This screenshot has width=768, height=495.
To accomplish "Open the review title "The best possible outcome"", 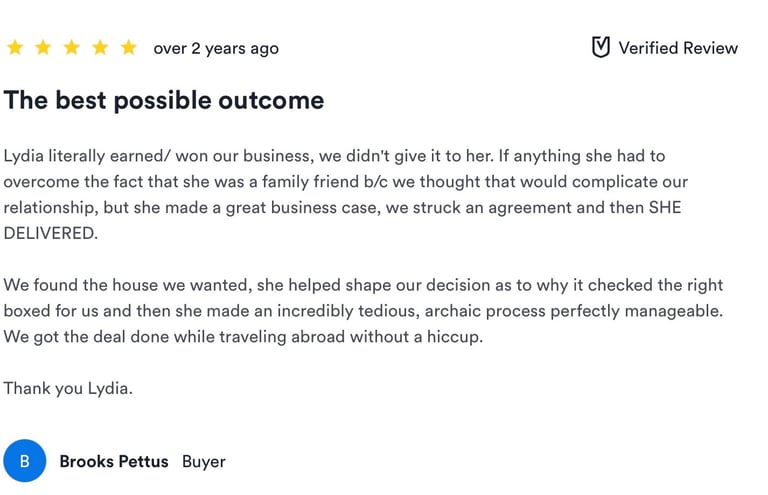I will pos(164,100).
